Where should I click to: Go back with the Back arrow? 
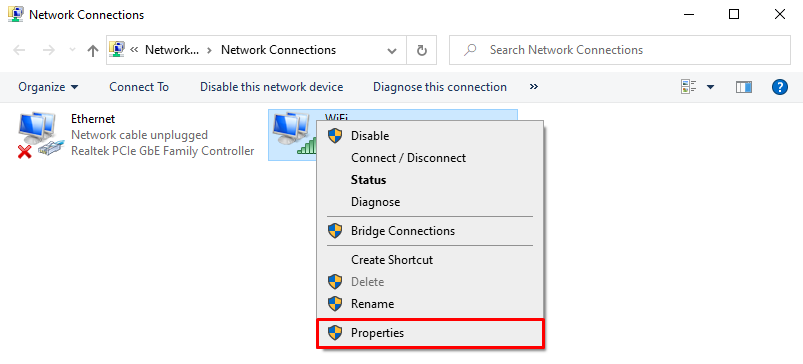pos(19,50)
